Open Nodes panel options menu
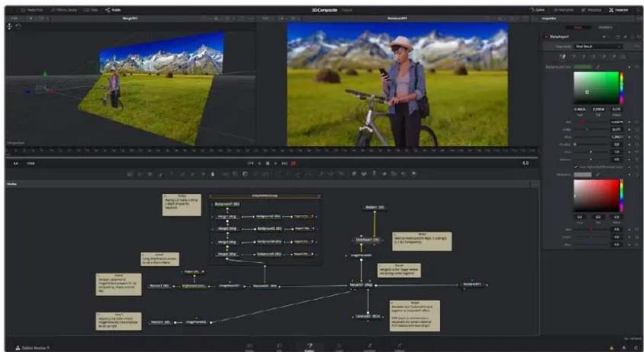Viewport: 644px width, 352px height. [x=534, y=185]
